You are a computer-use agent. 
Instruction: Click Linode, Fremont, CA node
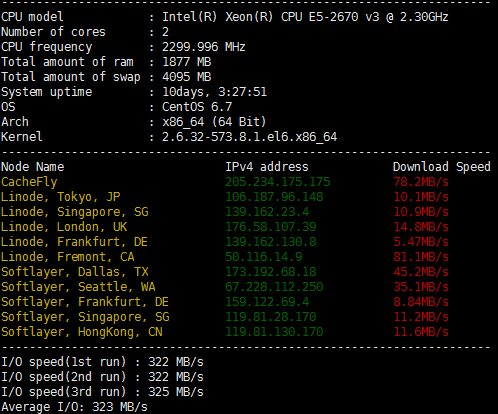click(x=68, y=257)
